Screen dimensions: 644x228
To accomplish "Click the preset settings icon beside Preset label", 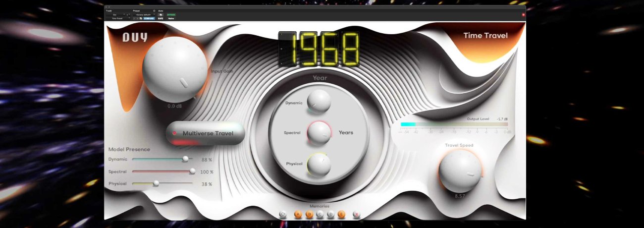I will coord(154,10).
